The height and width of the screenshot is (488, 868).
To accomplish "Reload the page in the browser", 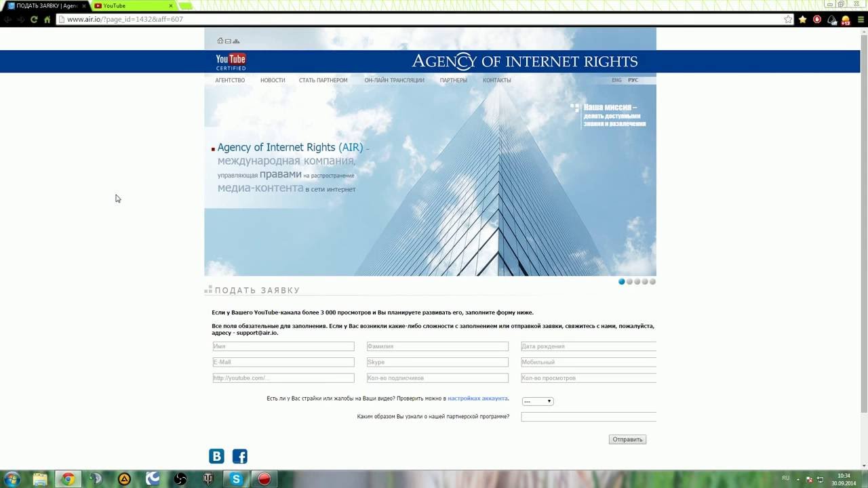I will (34, 19).
